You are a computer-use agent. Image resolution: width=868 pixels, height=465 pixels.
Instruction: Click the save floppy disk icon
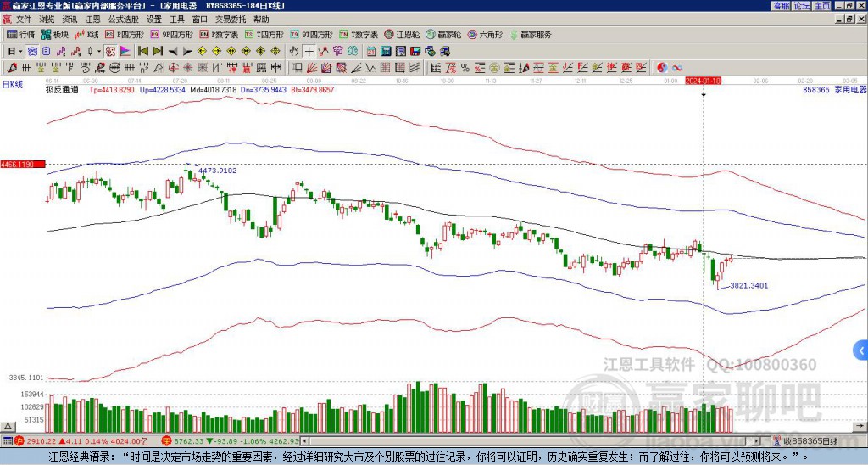pyautogui.click(x=415, y=52)
